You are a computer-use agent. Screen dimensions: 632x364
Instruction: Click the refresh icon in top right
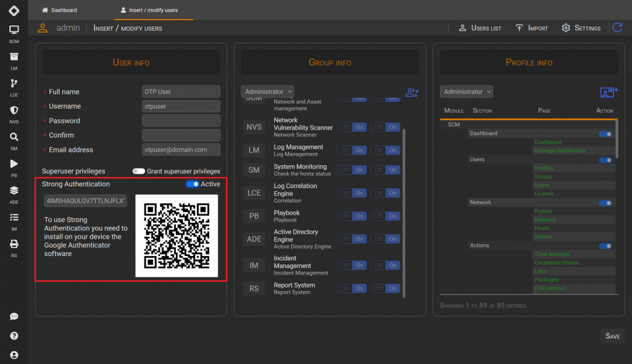pos(617,28)
